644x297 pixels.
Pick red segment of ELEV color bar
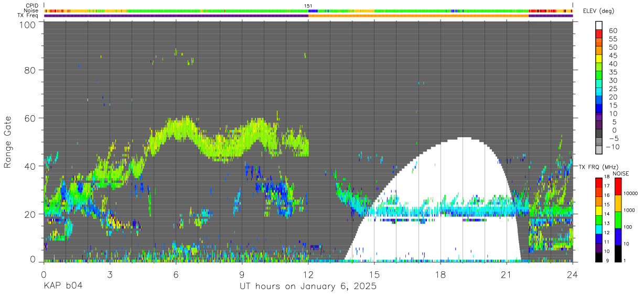click(599, 34)
